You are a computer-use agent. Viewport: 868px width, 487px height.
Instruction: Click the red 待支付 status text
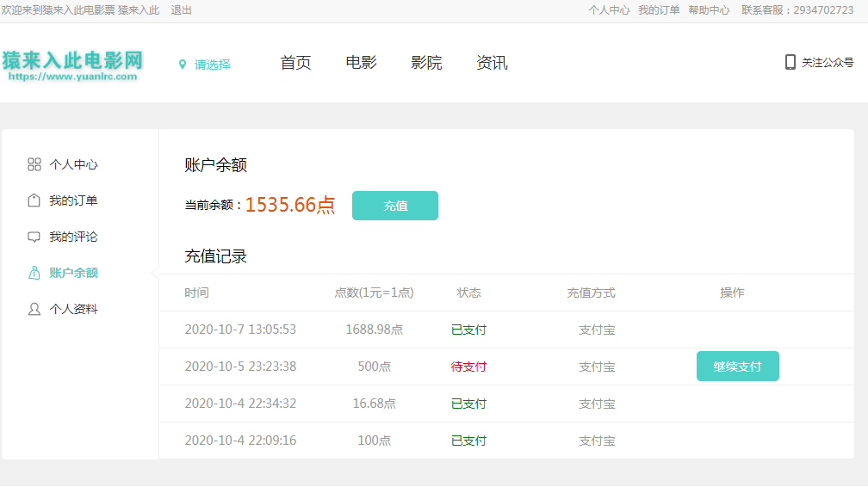click(468, 367)
